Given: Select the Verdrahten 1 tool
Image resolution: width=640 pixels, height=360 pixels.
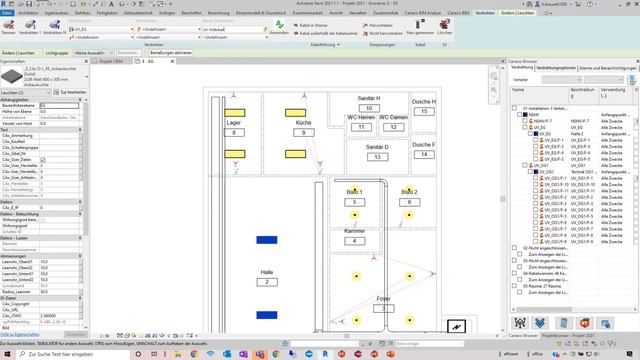Looking at the screenshot, I should [30, 27].
